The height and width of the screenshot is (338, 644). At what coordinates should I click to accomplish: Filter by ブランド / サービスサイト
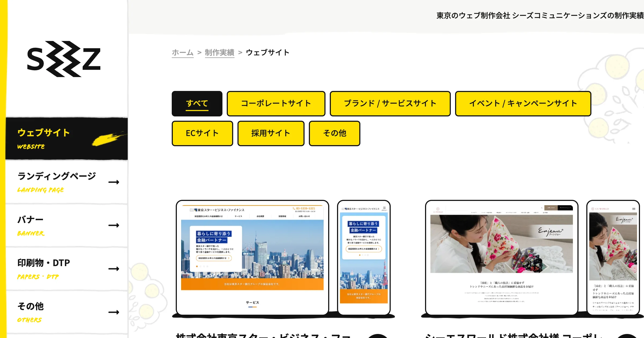(x=390, y=104)
